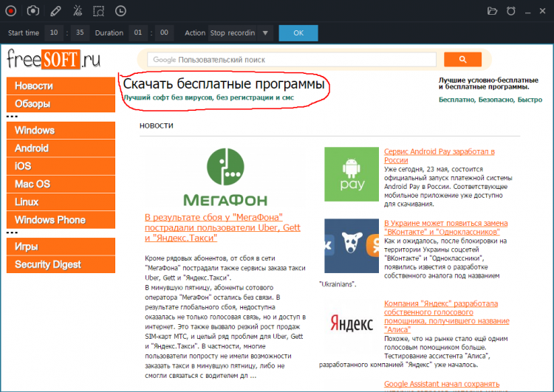Click the МегаФон logo image
Screen dimensions: 554x392
[225, 177]
